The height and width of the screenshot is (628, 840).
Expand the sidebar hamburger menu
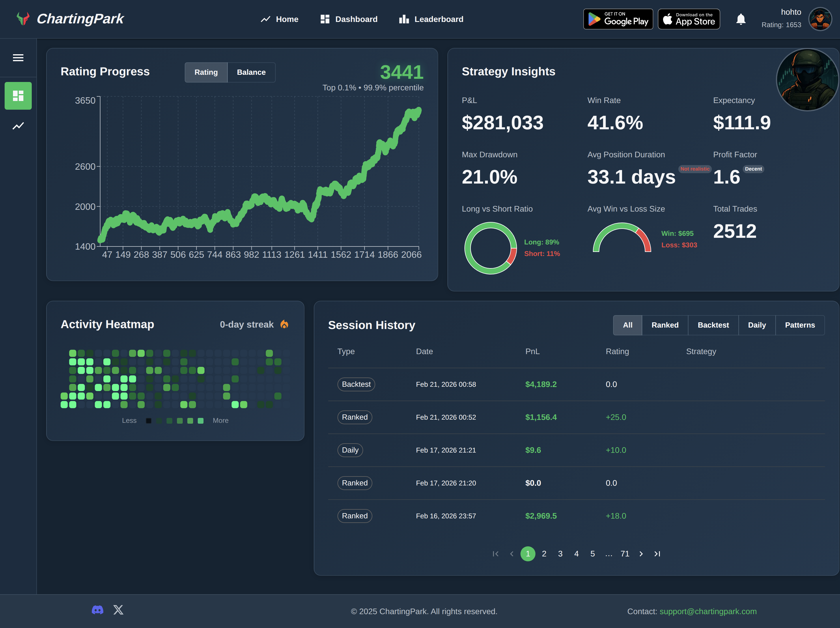click(x=18, y=57)
